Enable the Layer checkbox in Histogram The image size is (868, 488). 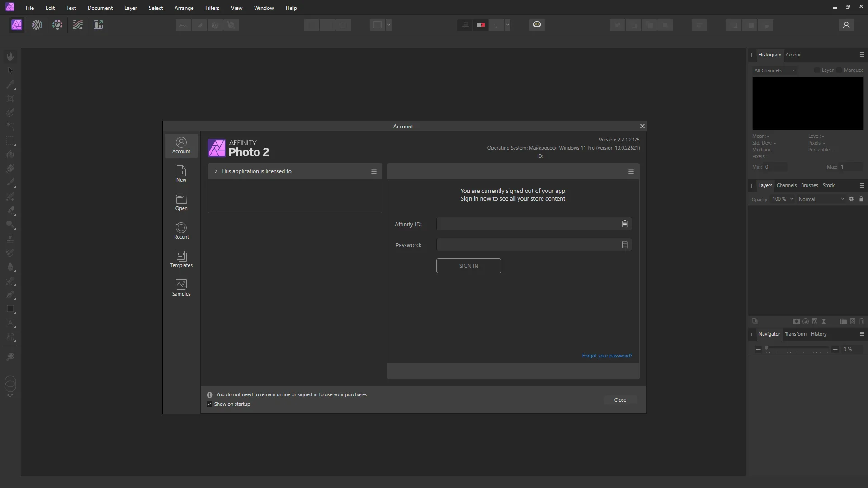pos(817,70)
